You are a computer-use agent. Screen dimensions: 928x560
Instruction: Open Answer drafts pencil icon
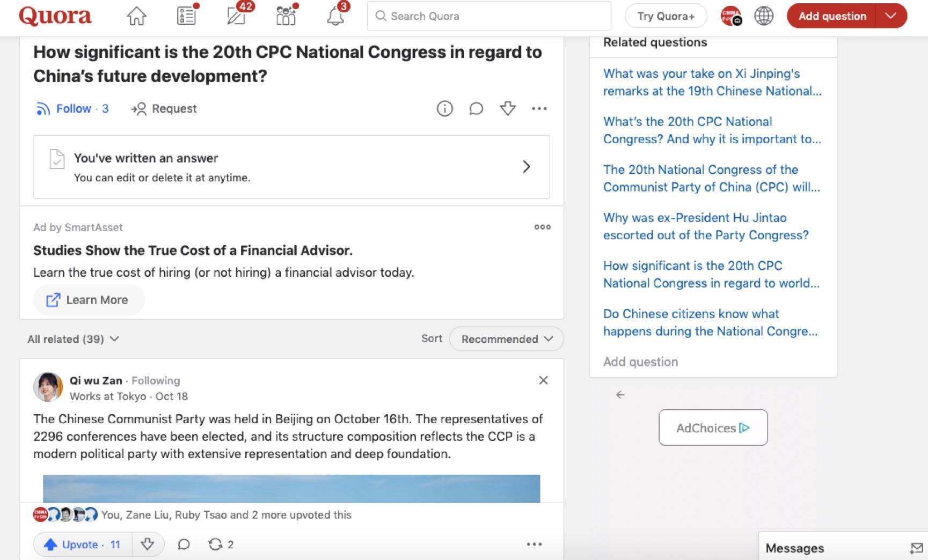[x=236, y=16]
